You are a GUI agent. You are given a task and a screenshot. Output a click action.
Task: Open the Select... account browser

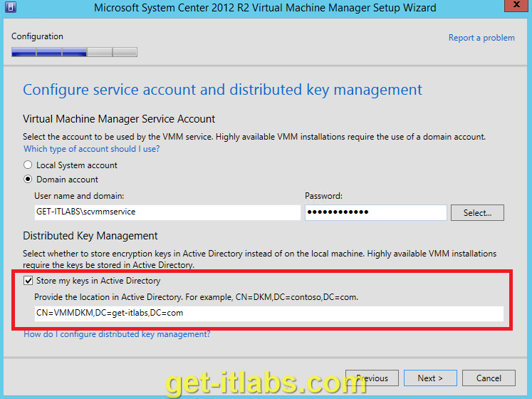tap(477, 212)
